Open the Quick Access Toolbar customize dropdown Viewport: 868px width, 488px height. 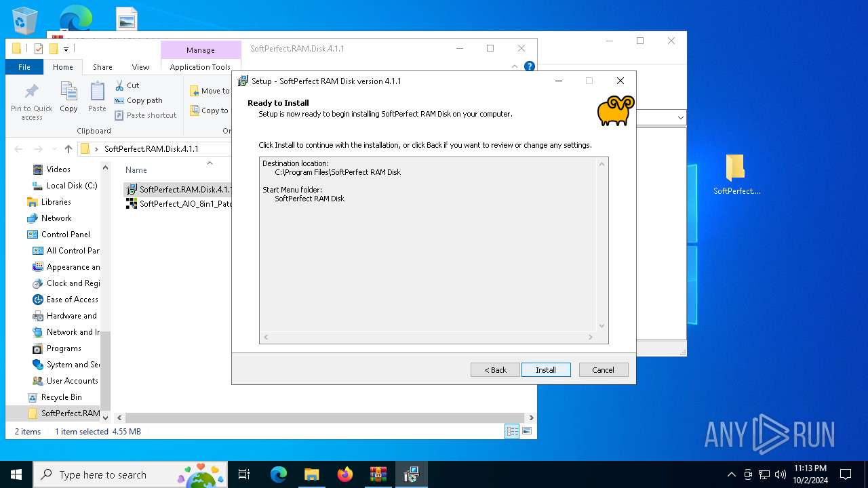coord(66,49)
